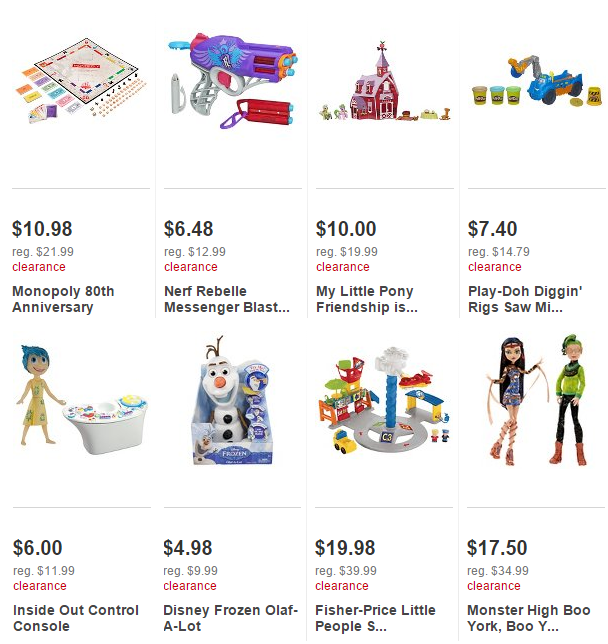
Task: Click the Inside Out Joy and console image
Action: (81, 399)
